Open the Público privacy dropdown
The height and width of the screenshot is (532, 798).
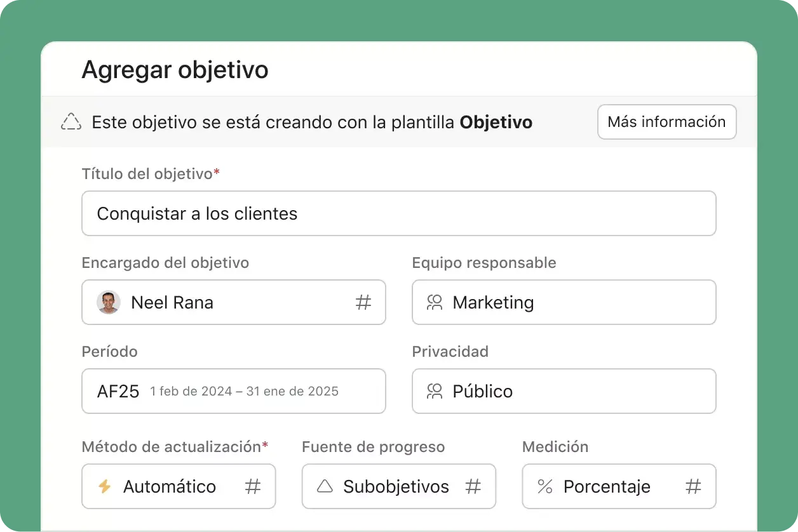tap(564, 391)
